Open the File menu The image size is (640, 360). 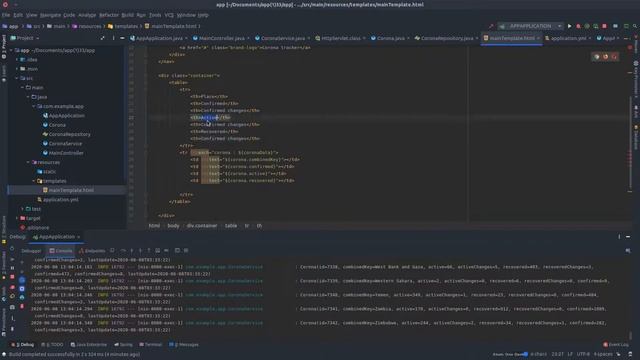tap(6, 15)
